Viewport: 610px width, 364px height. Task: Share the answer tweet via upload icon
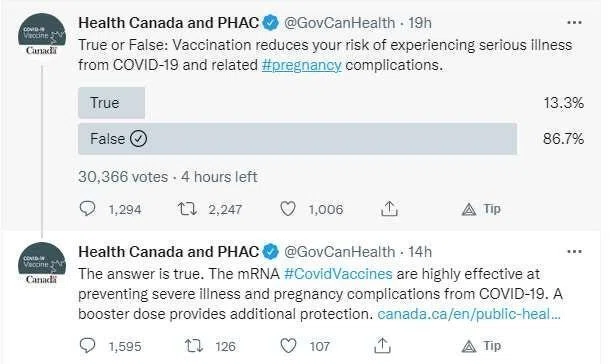tap(382, 346)
